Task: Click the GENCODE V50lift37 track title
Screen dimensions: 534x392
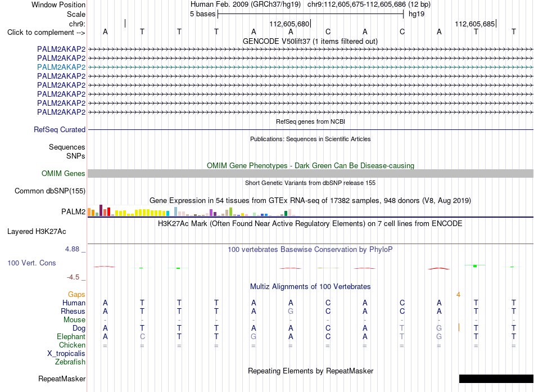Action: [x=310, y=41]
